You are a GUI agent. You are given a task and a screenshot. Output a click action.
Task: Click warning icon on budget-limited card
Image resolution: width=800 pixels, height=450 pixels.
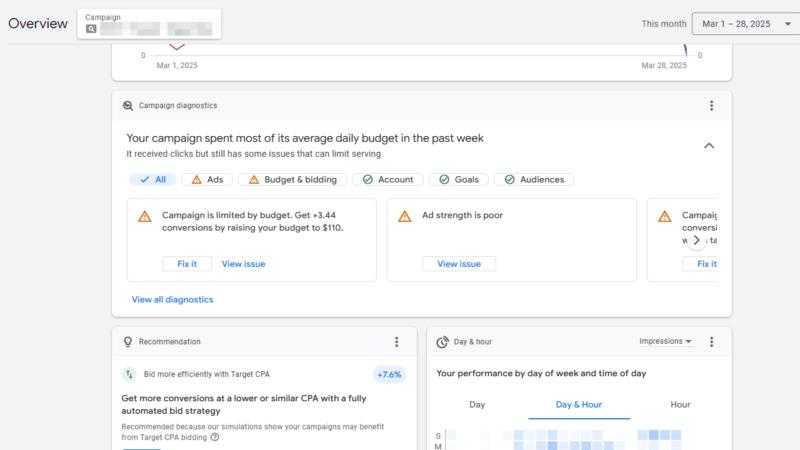coord(145,216)
